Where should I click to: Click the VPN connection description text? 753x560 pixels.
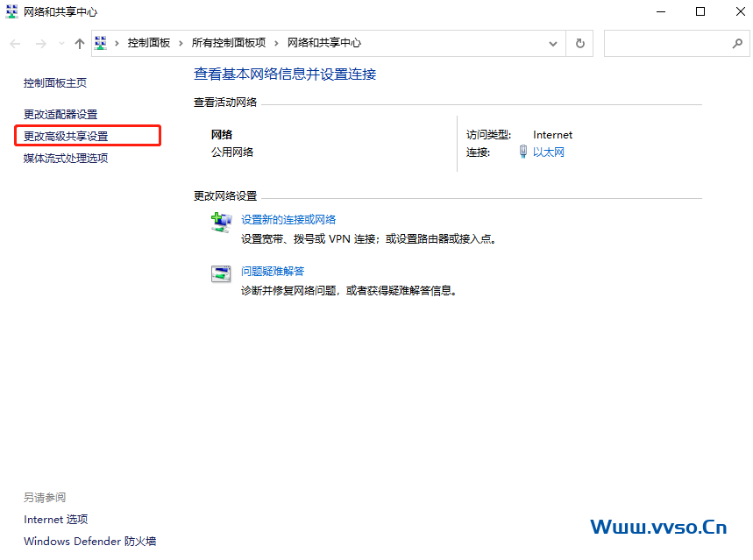coord(368,238)
